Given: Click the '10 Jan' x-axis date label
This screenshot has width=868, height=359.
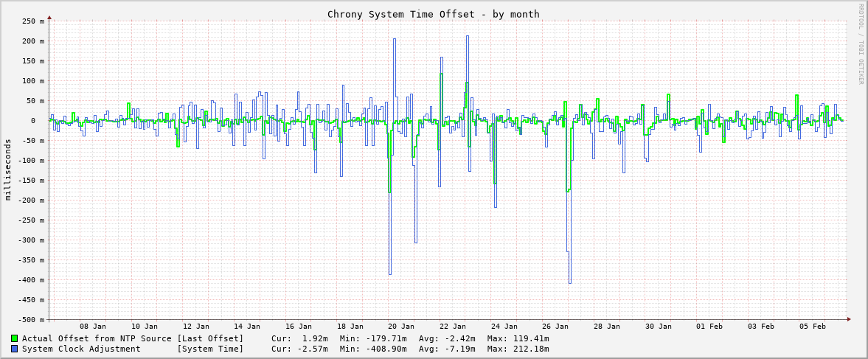Looking at the screenshot, I should point(145,327).
